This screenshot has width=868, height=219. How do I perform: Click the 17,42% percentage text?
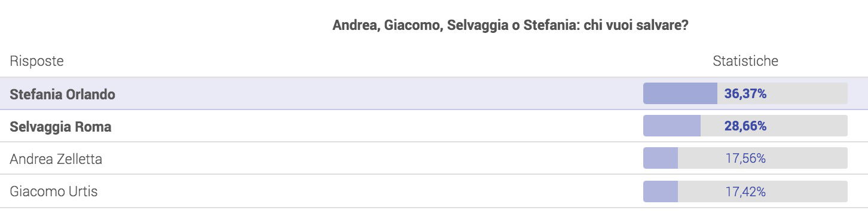[x=745, y=192]
